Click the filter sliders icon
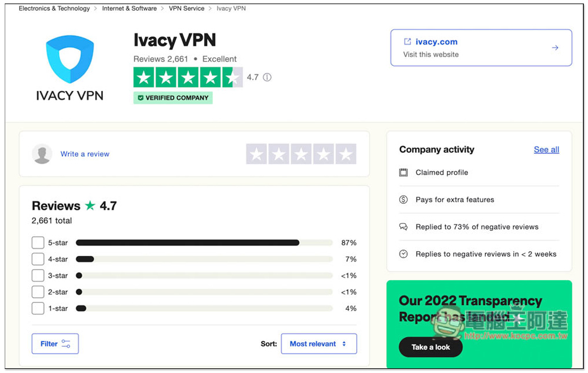Screen dimensions: 588x373 [x=66, y=344]
